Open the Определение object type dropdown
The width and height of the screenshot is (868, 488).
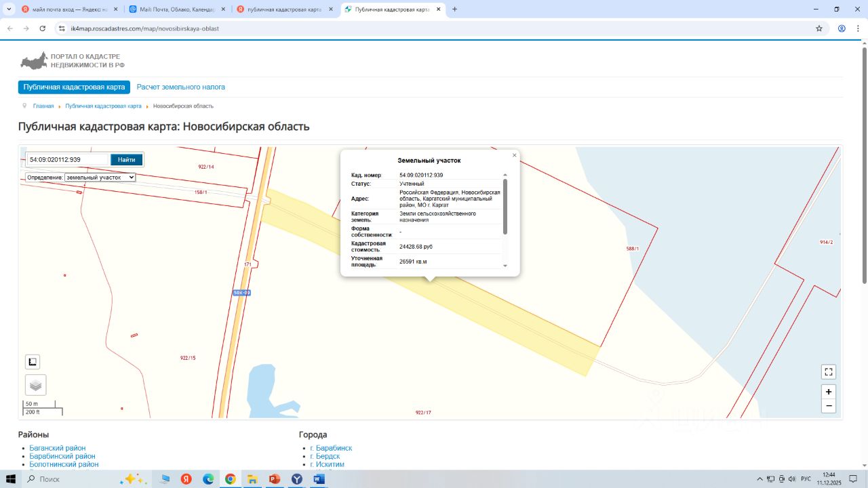(x=100, y=177)
